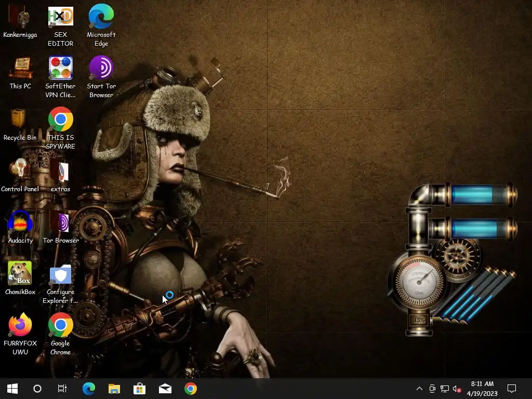Image resolution: width=532 pixels, height=399 pixels.
Task: Click the muted volume tray icon
Action: click(x=457, y=389)
